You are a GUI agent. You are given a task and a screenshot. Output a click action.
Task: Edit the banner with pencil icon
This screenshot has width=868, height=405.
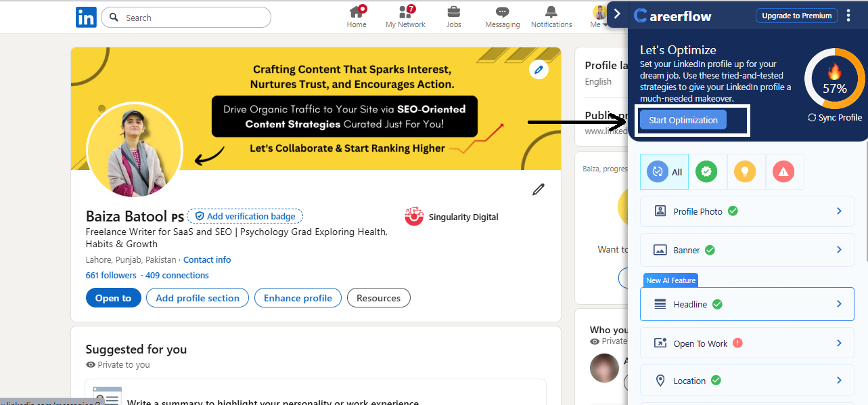pyautogui.click(x=539, y=69)
